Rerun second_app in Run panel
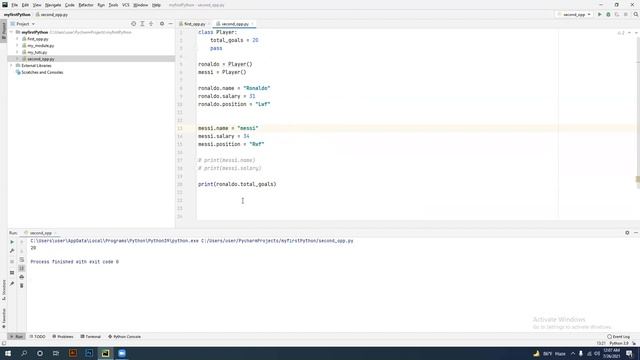640x360 pixels. (x=12, y=242)
